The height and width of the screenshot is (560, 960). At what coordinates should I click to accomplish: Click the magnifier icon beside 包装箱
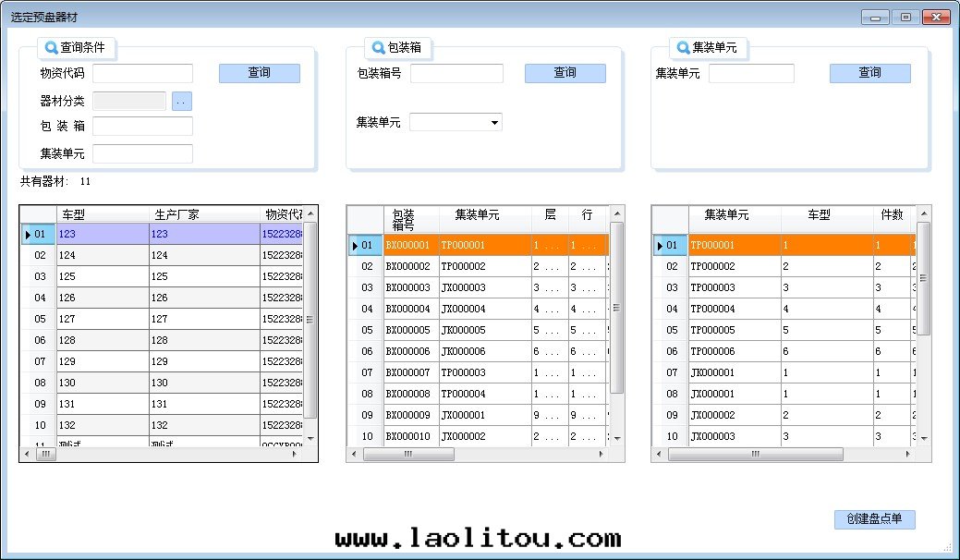379,48
